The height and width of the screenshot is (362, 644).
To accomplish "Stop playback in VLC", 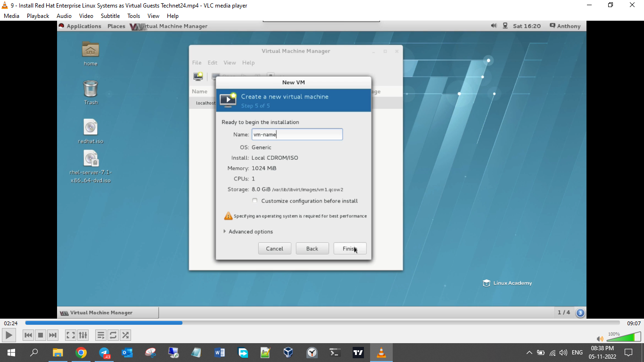I will coord(41,335).
